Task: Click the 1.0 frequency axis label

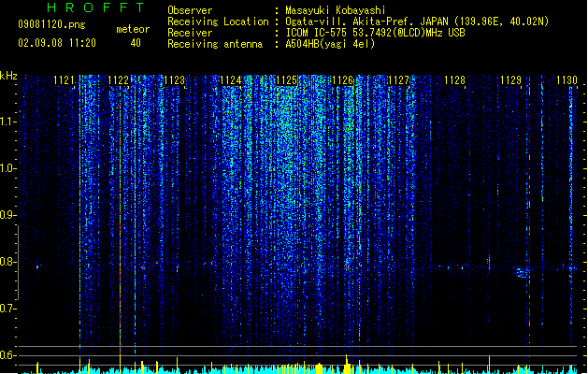Action: tap(7, 168)
